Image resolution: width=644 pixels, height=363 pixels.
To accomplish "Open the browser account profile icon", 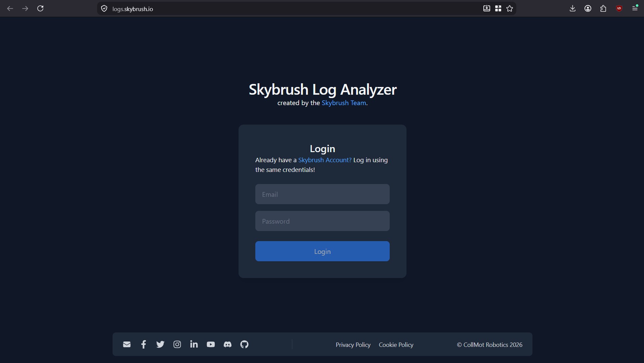I will click(588, 8).
